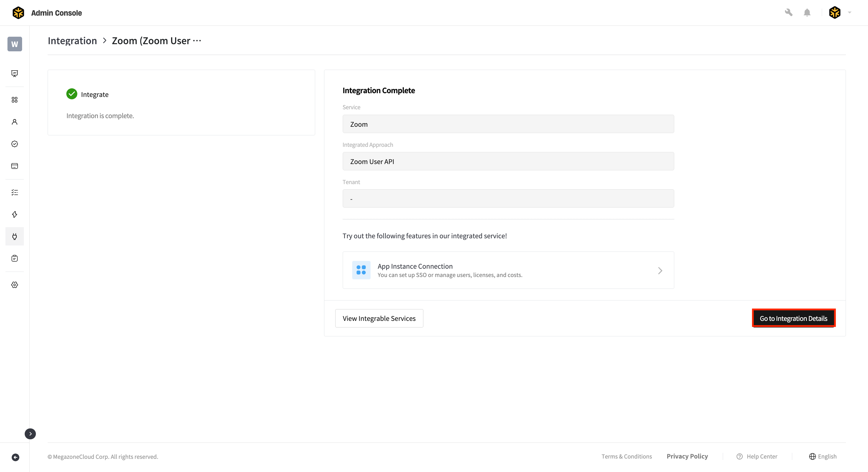The image size is (868, 472).
Task: Open Terms & Conditions link
Action: click(x=627, y=457)
